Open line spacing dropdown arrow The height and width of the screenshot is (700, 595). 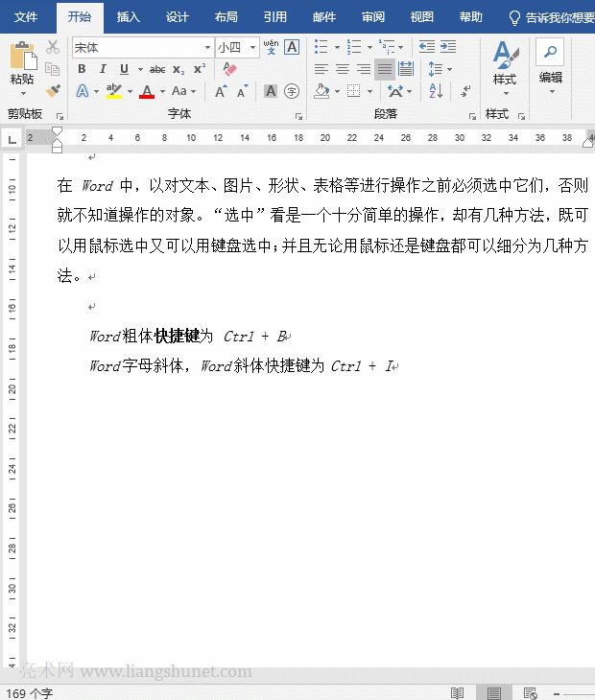(450, 69)
